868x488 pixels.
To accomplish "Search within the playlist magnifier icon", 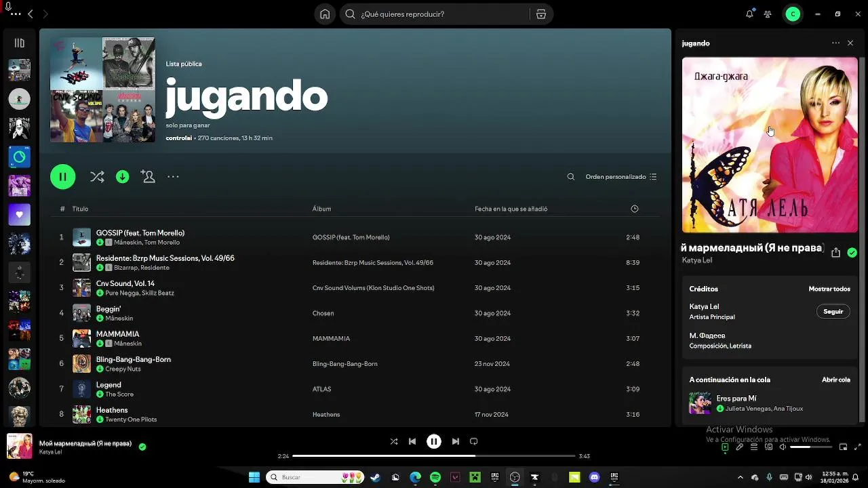I will 571,177.
